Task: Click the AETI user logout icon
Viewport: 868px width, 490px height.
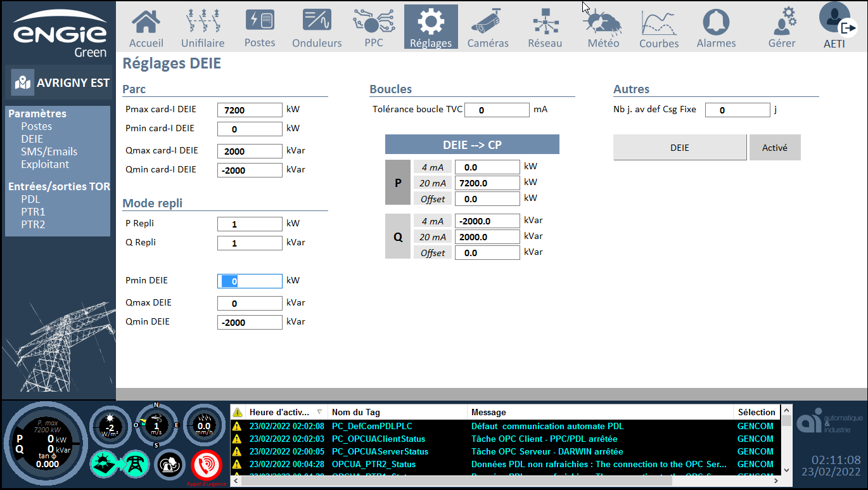Action: 847,28
